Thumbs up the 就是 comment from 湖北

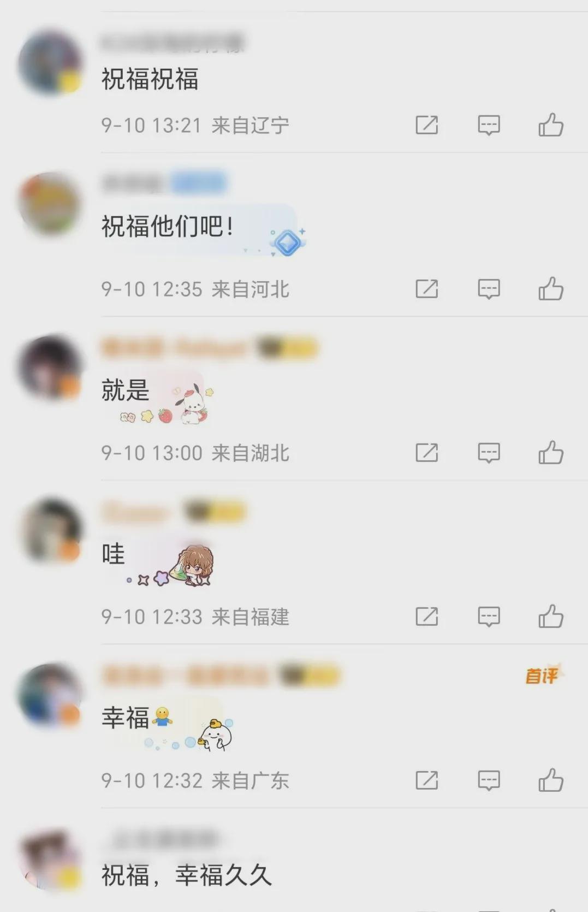pyautogui.click(x=550, y=453)
